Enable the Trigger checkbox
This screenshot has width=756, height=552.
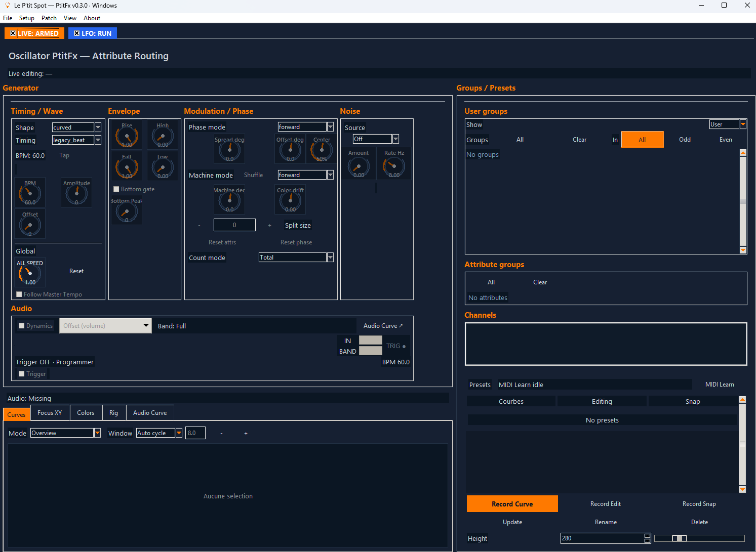pos(22,374)
